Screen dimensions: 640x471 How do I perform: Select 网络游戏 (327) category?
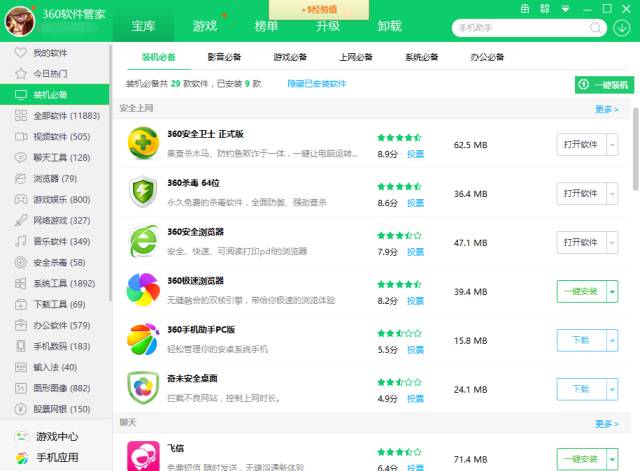[x=55, y=220]
